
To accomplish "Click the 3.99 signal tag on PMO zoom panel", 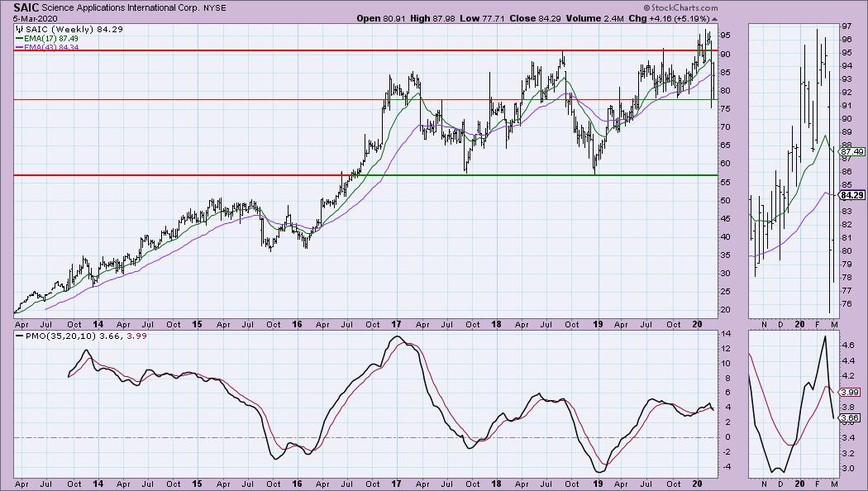I will [851, 392].
